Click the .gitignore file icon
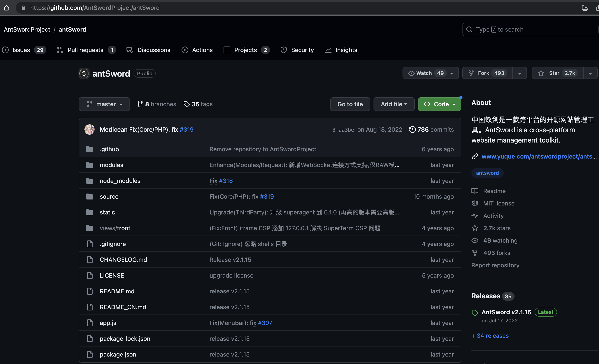 [x=90, y=244]
